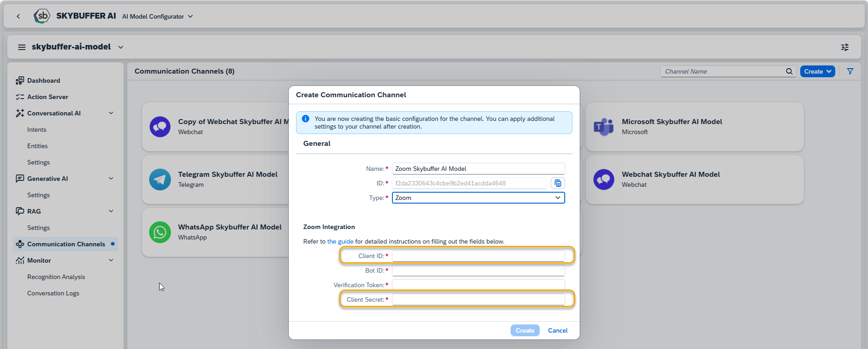Click the Generative AI icon
This screenshot has width=868, height=349.
[20, 179]
